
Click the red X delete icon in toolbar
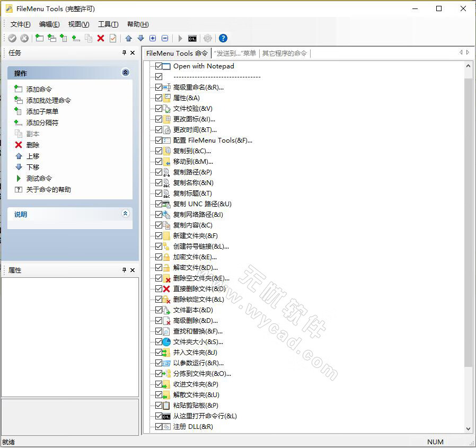click(101, 38)
